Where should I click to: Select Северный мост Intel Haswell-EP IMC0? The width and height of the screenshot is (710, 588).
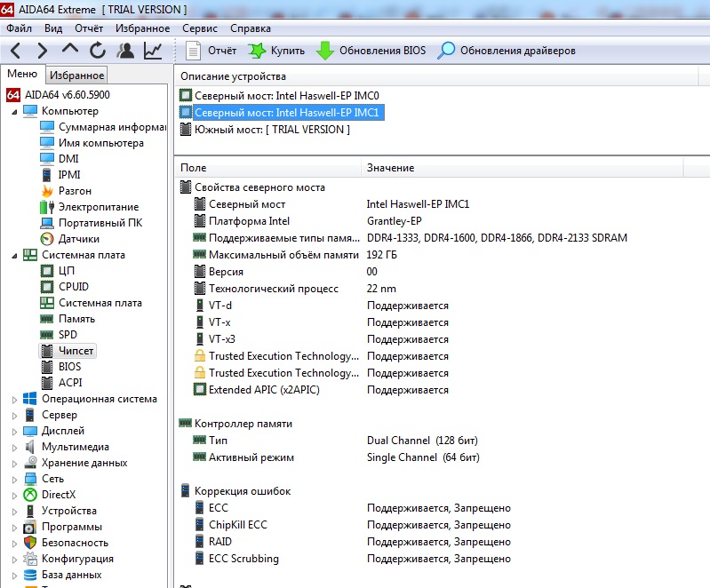tap(287, 96)
